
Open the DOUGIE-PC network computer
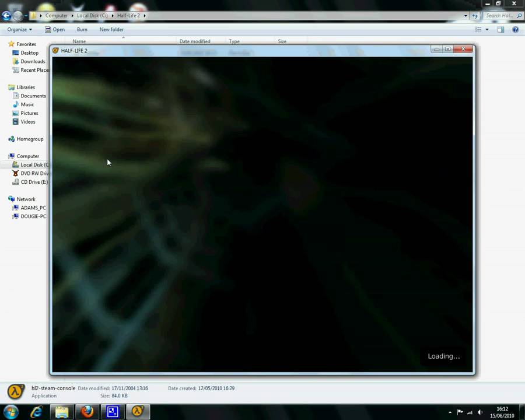pyautogui.click(x=29, y=216)
